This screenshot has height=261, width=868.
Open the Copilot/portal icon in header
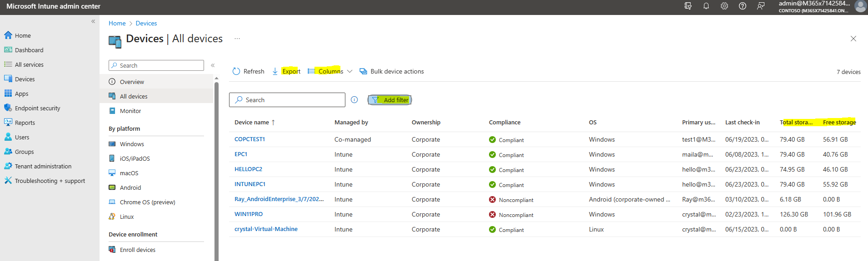(688, 6)
